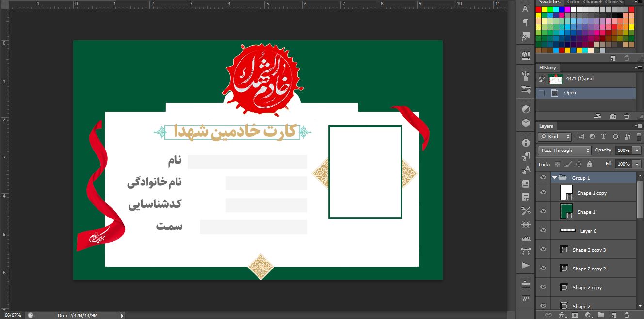Switch to the Channels tab

(x=592, y=2)
